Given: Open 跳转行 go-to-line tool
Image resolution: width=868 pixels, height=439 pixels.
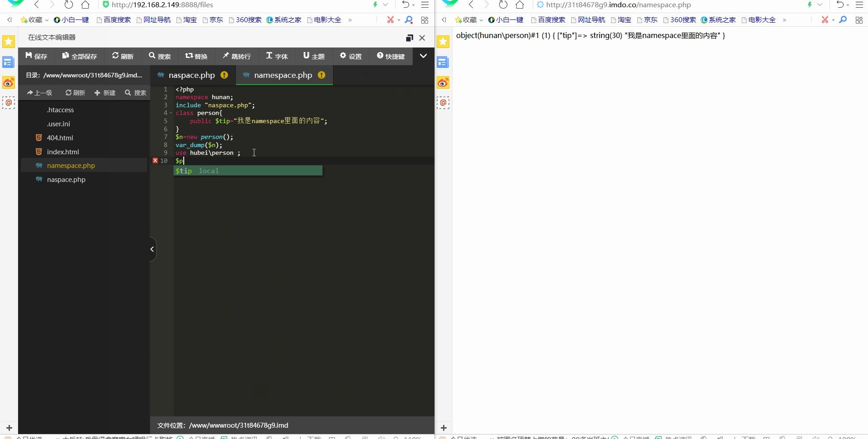Looking at the screenshot, I should tap(236, 56).
